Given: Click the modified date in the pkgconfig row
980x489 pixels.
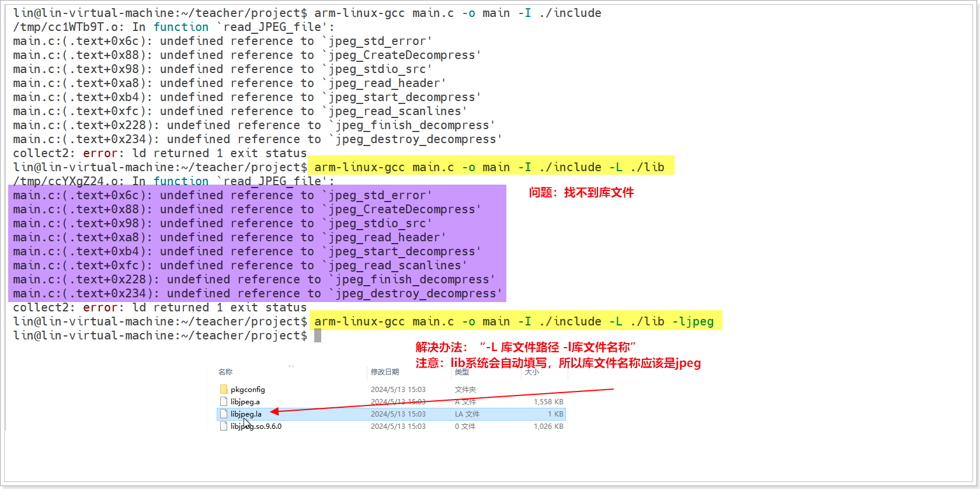Looking at the screenshot, I should click(398, 389).
